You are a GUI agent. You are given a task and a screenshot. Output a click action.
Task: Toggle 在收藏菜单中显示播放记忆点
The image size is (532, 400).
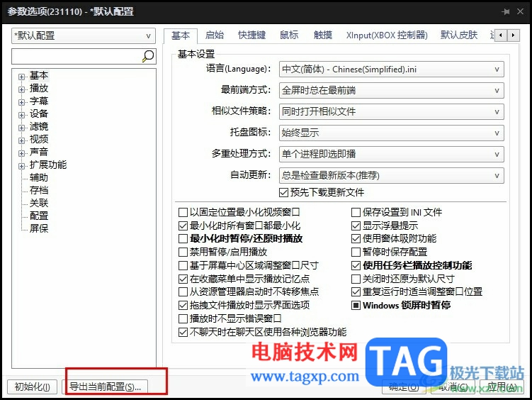[183, 279]
